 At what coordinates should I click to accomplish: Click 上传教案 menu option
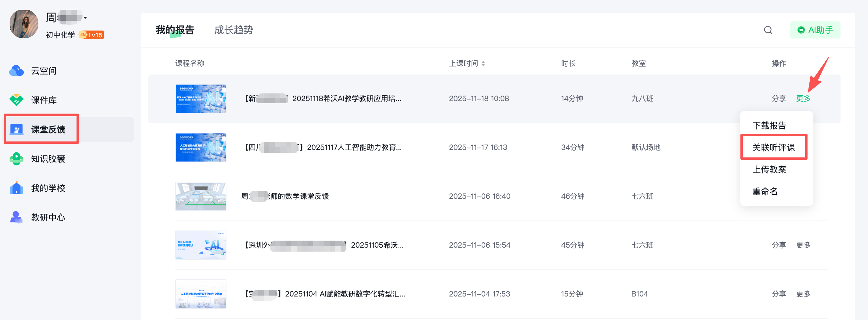(769, 169)
